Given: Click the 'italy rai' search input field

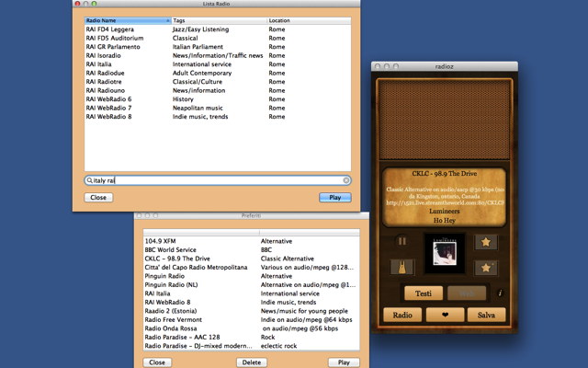Looking at the screenshot, I should [219, 180].
